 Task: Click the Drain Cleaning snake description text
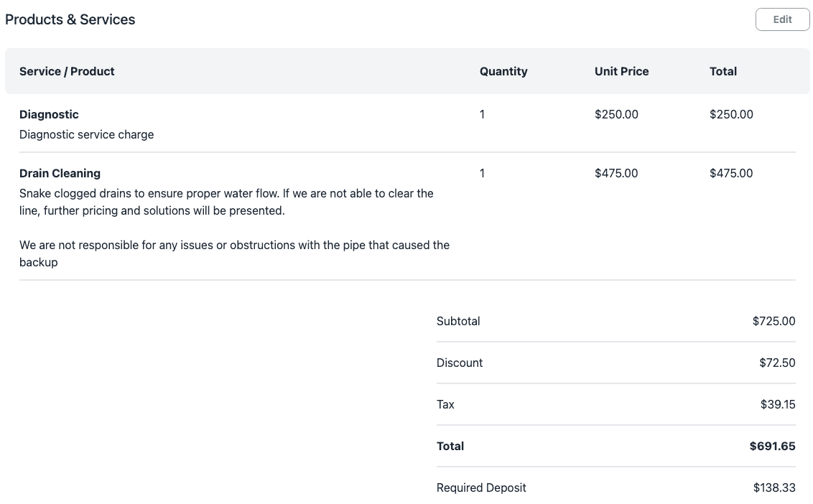226,202
